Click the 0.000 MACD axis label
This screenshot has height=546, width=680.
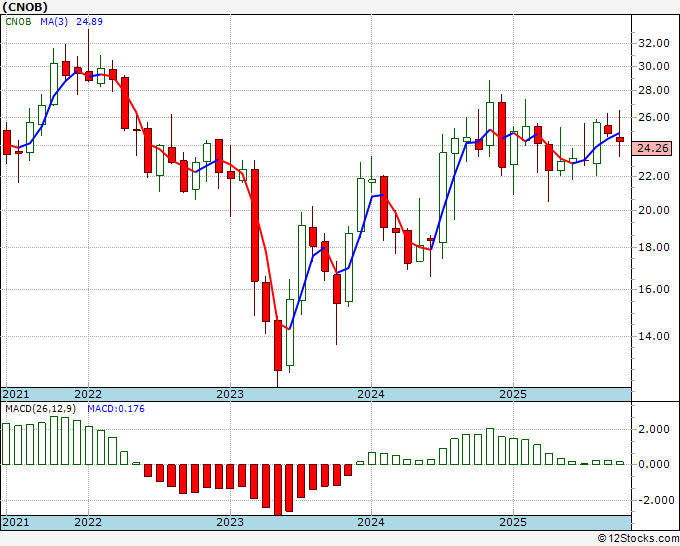(654, 464)
